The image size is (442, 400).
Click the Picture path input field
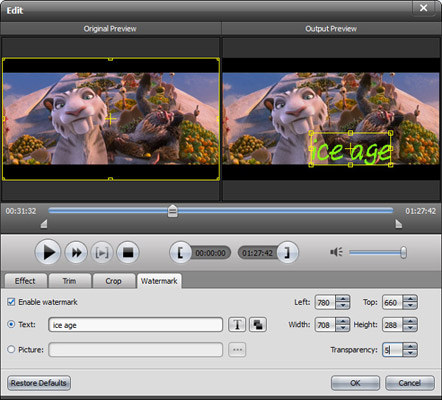point(136,350)
